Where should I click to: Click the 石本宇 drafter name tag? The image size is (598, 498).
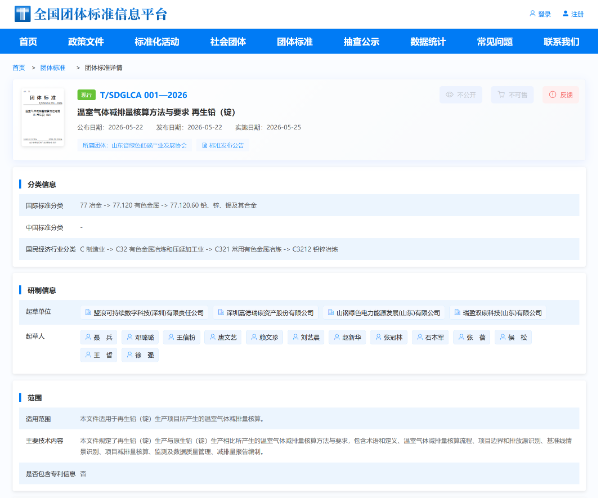(431, 337)
